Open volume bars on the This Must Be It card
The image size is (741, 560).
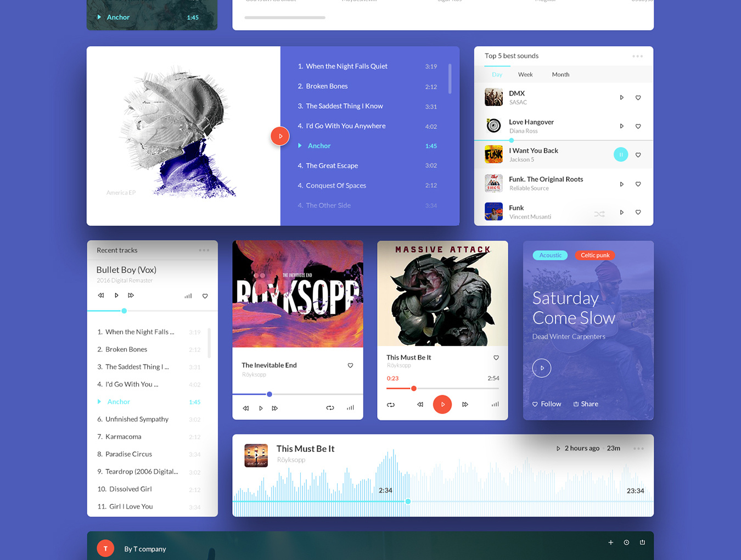click(495, 405)
